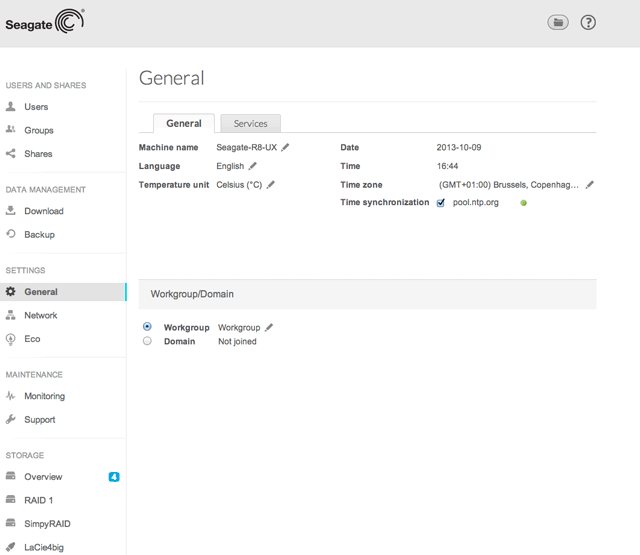Click the pool.ntp.org server text
The image size is (640, 555).
[x=476, y=202]
